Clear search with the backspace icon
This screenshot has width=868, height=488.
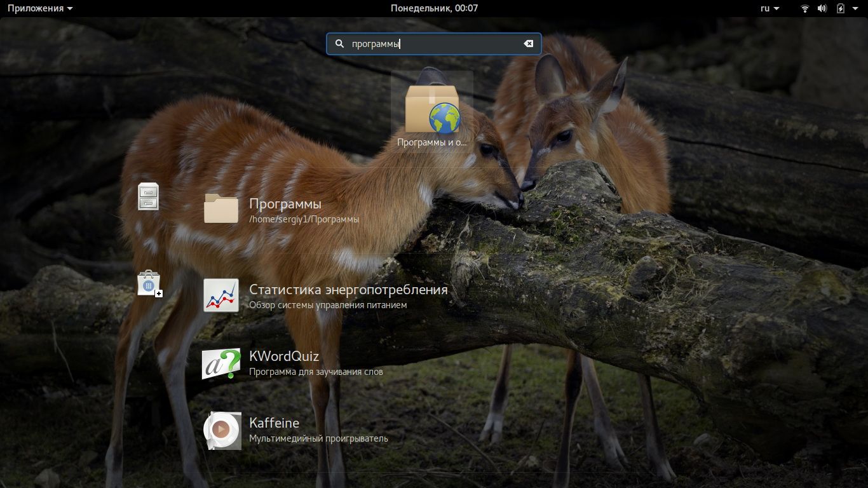(x=528, y=44)
